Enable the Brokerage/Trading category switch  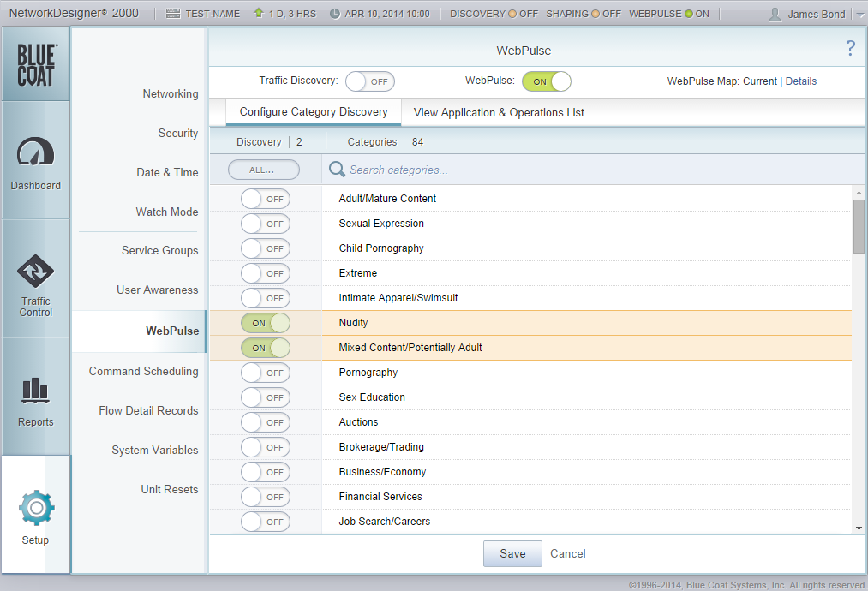[x=265, y=448]
